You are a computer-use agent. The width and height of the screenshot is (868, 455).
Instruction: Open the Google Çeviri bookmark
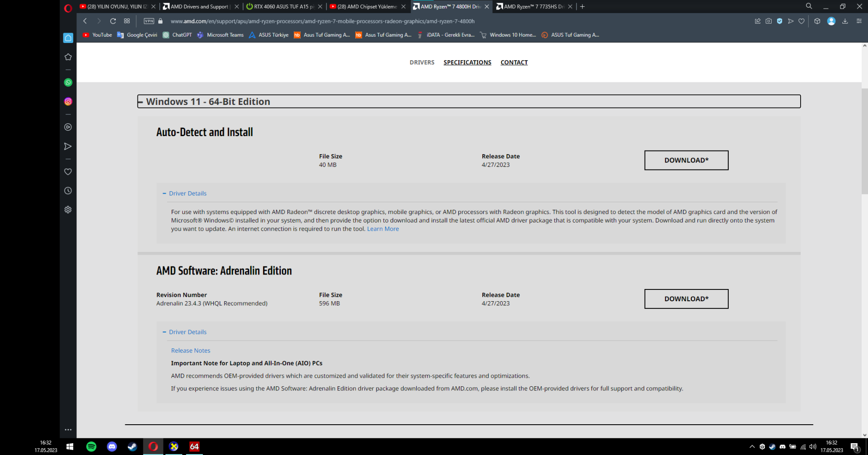click(x=137, y=35)
